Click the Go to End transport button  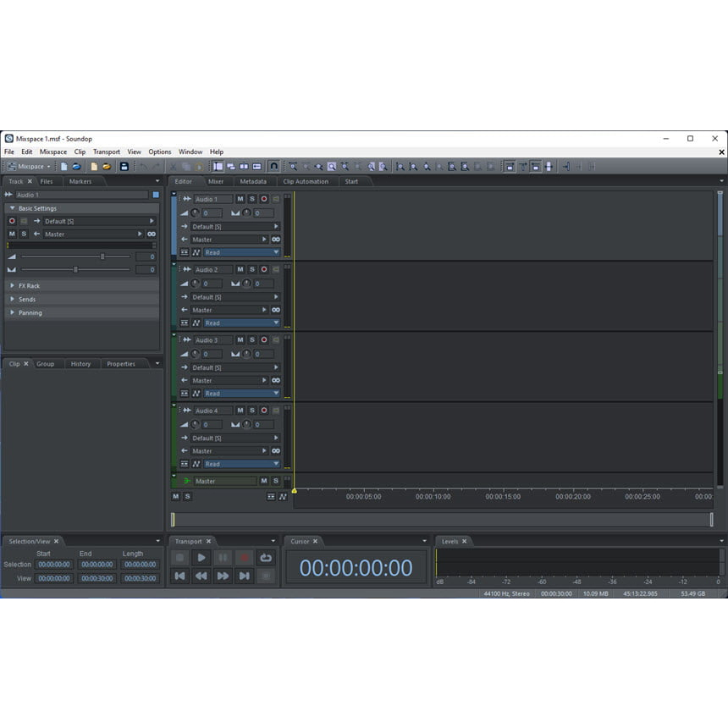(244, 576)
